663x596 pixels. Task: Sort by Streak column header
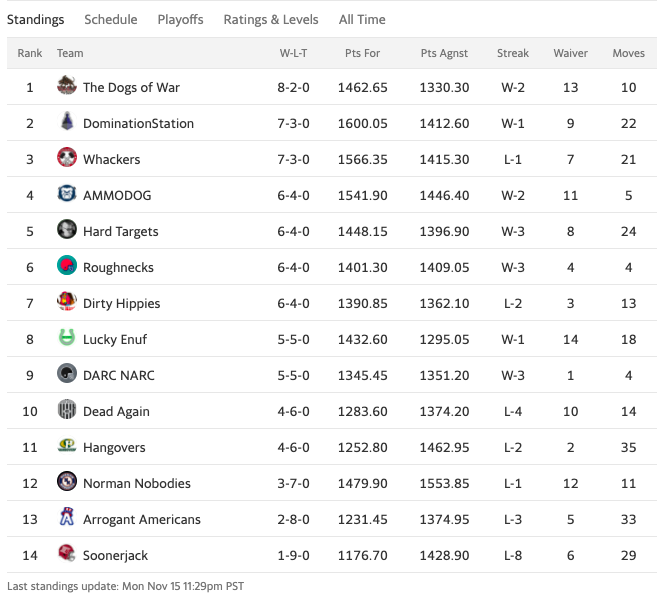(513, 53)
